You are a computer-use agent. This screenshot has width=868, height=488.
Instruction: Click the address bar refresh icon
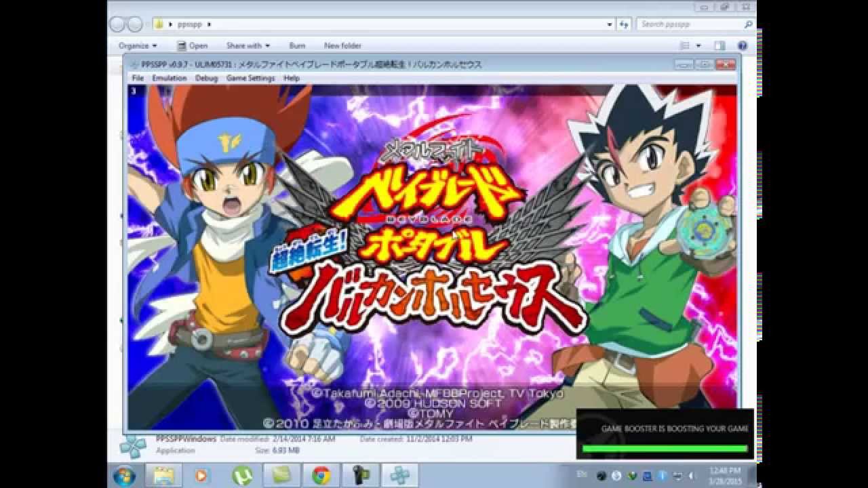click(x=625, y=24)
